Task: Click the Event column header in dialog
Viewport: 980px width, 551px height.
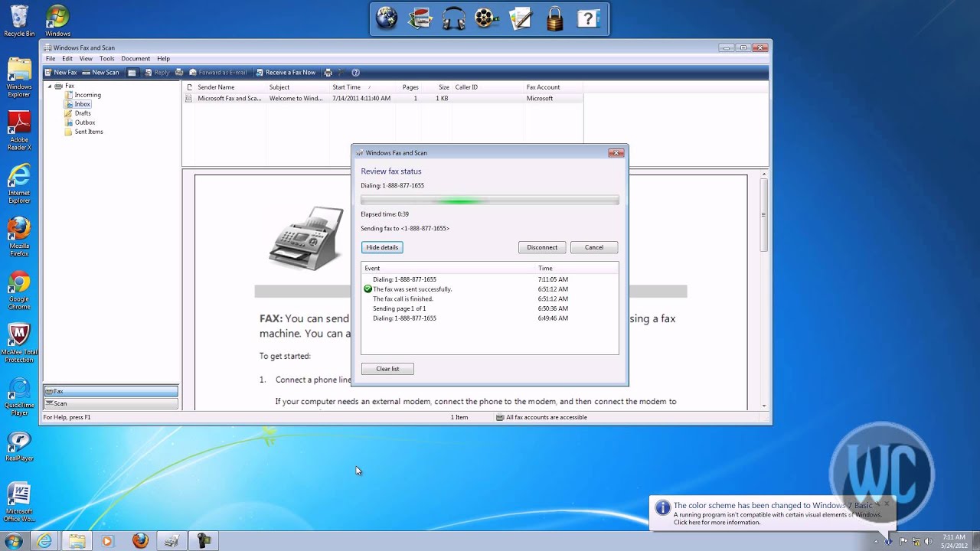Action: (x=449, y=269)
